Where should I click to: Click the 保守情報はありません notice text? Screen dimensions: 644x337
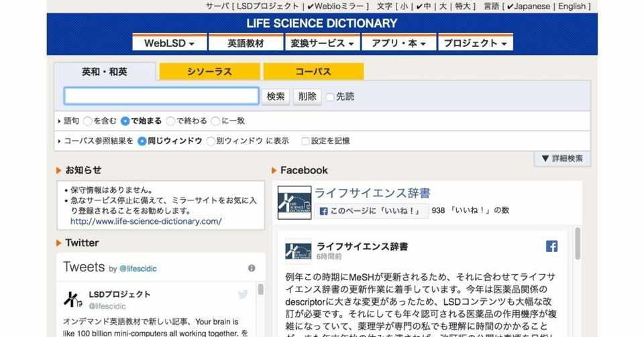112,190
